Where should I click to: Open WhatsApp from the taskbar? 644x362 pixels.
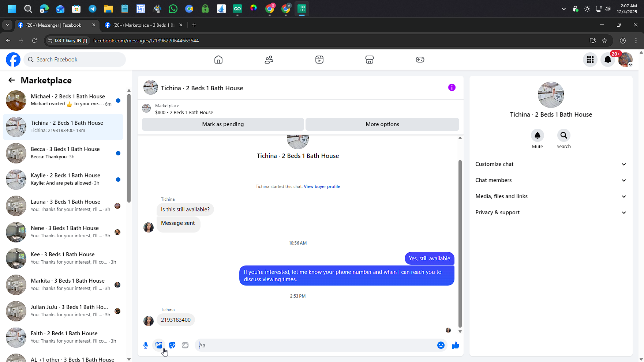coord(173,9)
